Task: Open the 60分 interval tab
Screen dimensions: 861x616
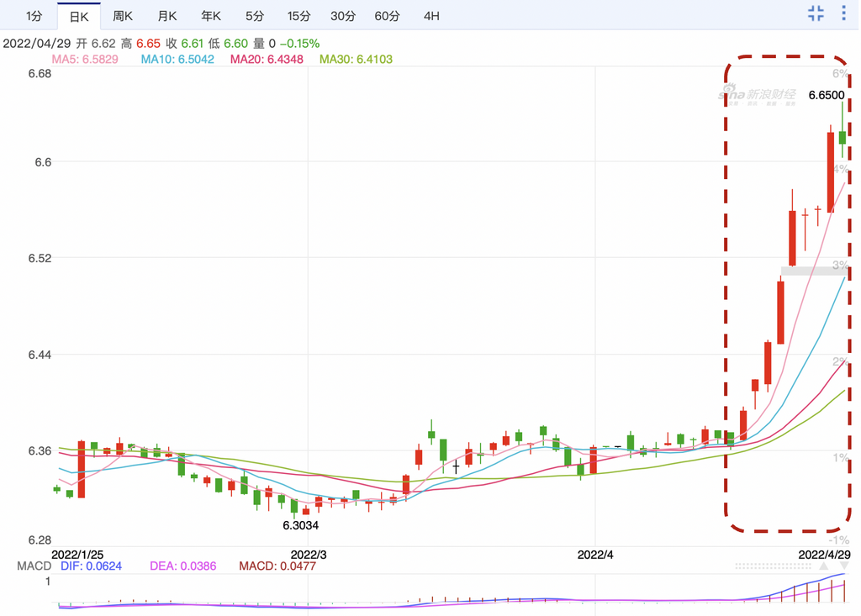Action: (x=387, y=16)
